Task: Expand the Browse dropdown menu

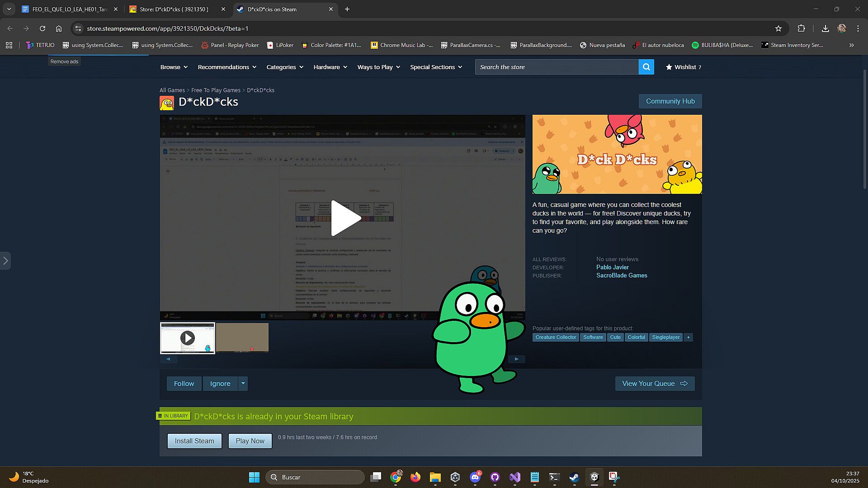Action: coord(174,67)
